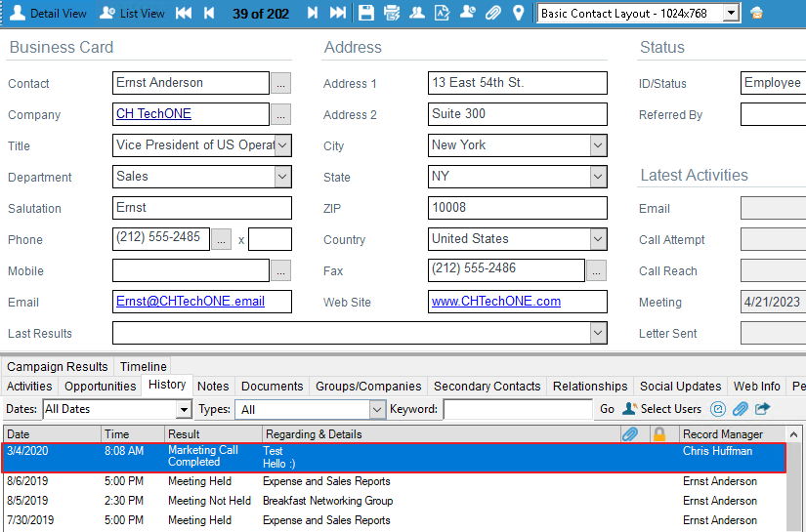Open the Documents tab
Screen dimensions: 806x532
[272, 387]
